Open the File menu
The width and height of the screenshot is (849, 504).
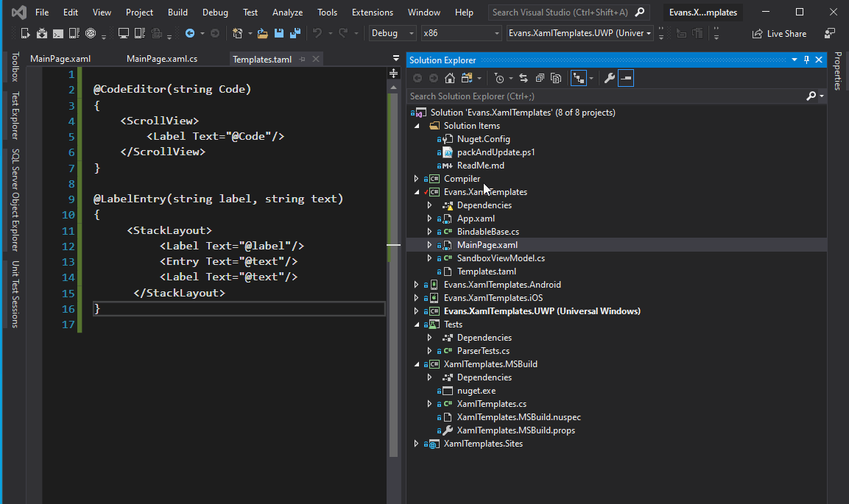pyautogui.click(x=42, y=12)
